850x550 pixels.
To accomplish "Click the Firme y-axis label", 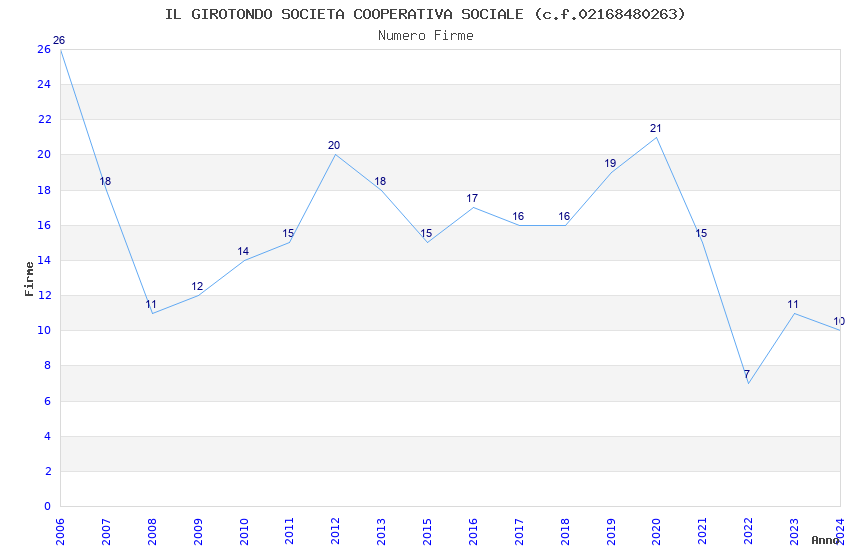I will coord(29,279).
